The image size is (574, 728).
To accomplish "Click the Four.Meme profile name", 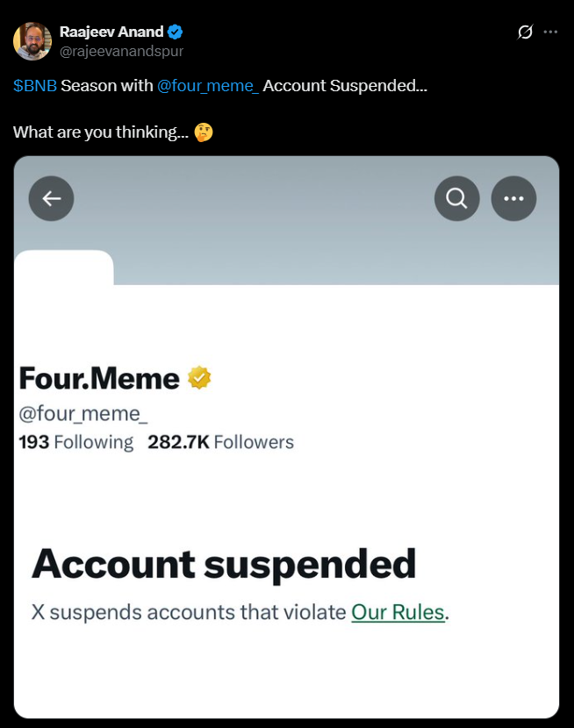I will pos(99,378).
